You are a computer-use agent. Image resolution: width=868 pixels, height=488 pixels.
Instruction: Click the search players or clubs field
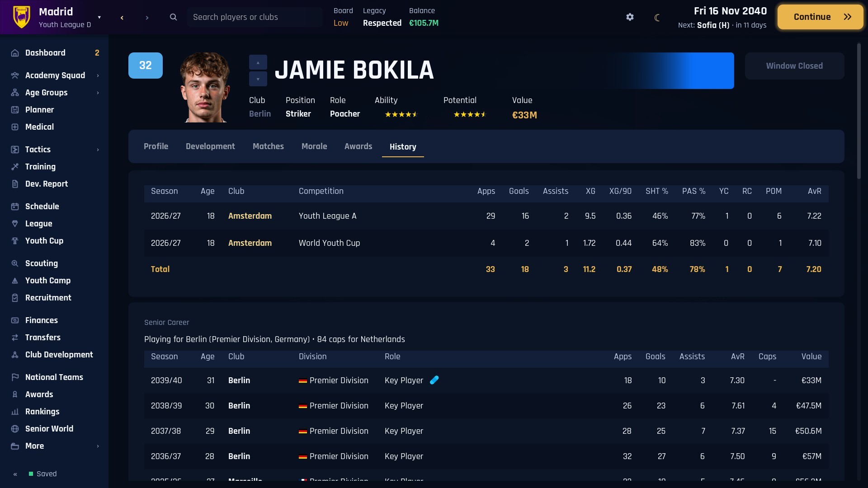point(255,17)
